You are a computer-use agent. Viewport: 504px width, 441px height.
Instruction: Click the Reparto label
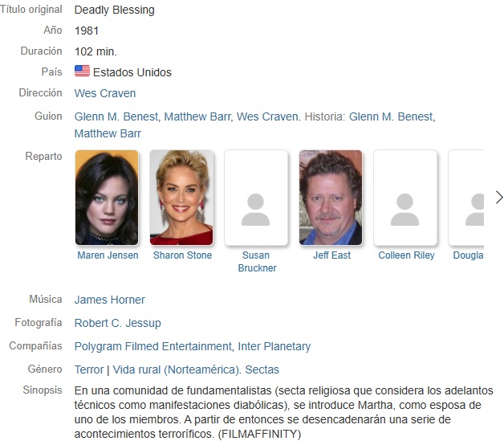[43, 157]
